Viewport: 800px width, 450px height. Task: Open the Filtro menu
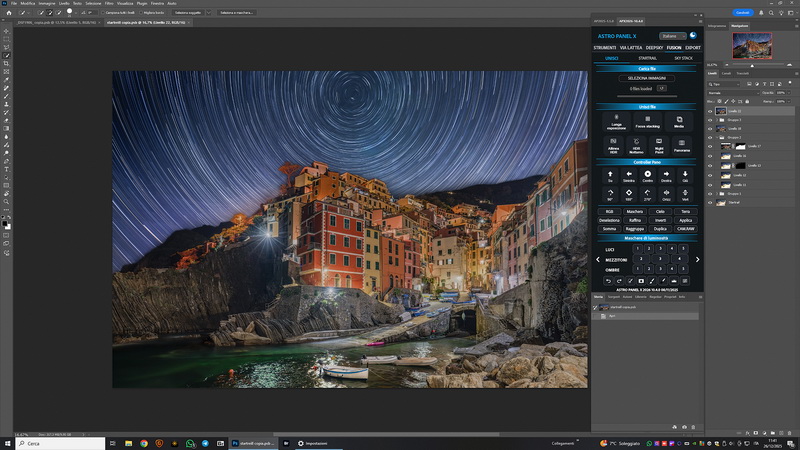108,3
